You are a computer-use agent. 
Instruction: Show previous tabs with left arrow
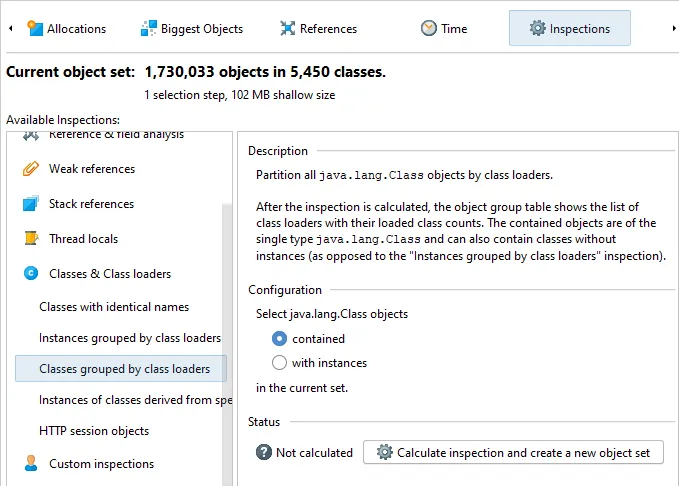click(11, 29)
